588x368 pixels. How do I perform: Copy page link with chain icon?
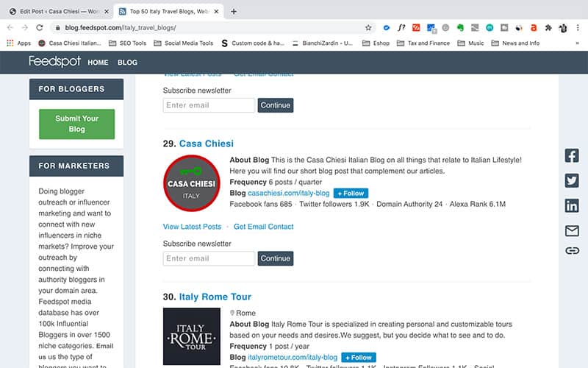(572, 250)
